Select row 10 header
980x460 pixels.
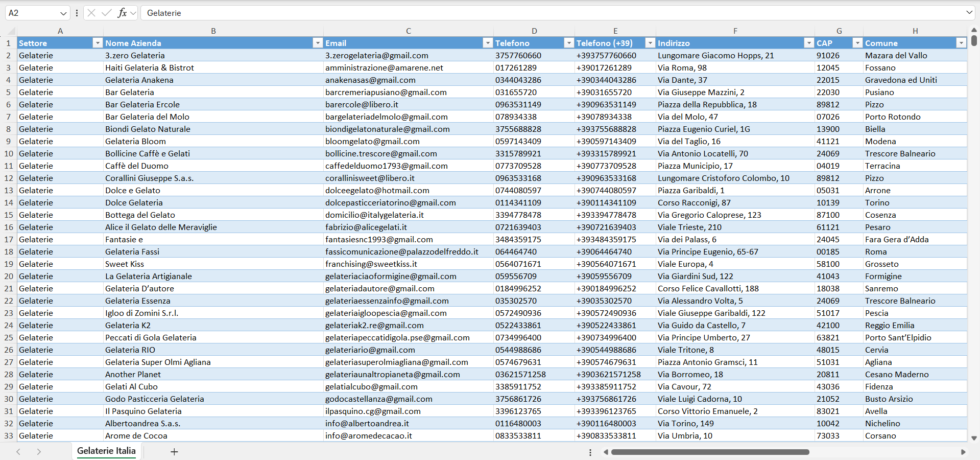tap(9, 153)
